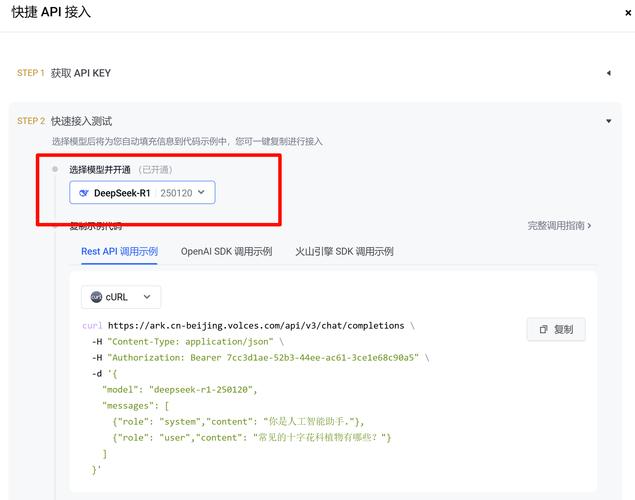Open the cURL language dropdown
Viewport: 635px width, 500px height.
click(121, 297)
